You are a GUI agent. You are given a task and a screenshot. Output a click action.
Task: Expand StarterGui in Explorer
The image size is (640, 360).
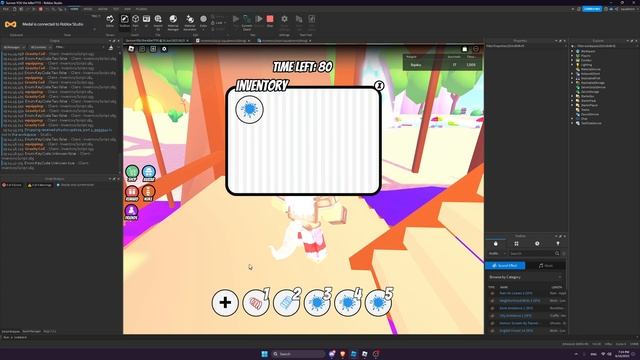coord(573,96)
